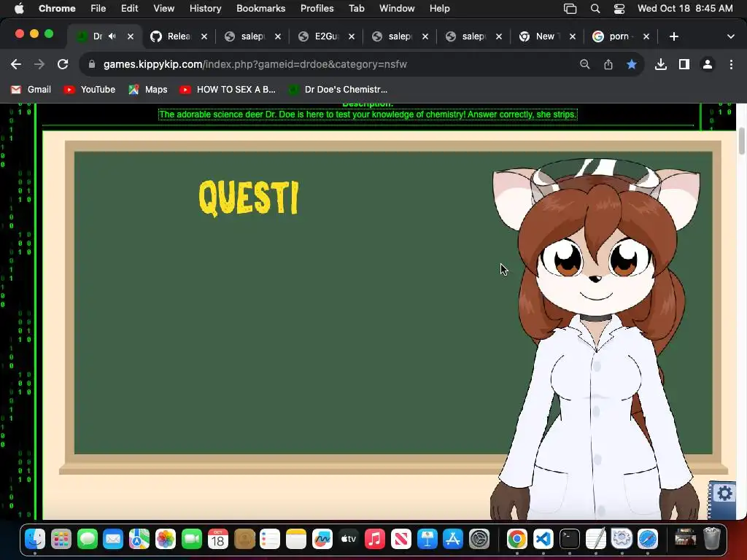Image resolution: width=747 pixels, height=560 pixels.
Task: Open the Apple menu
Action: (x=18, y=9)
